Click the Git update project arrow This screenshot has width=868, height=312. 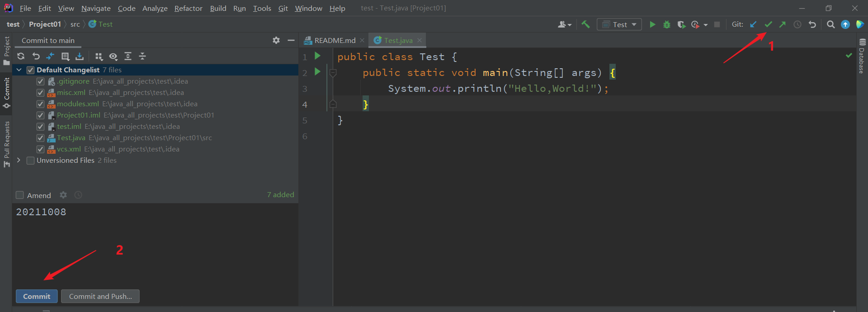753,24
